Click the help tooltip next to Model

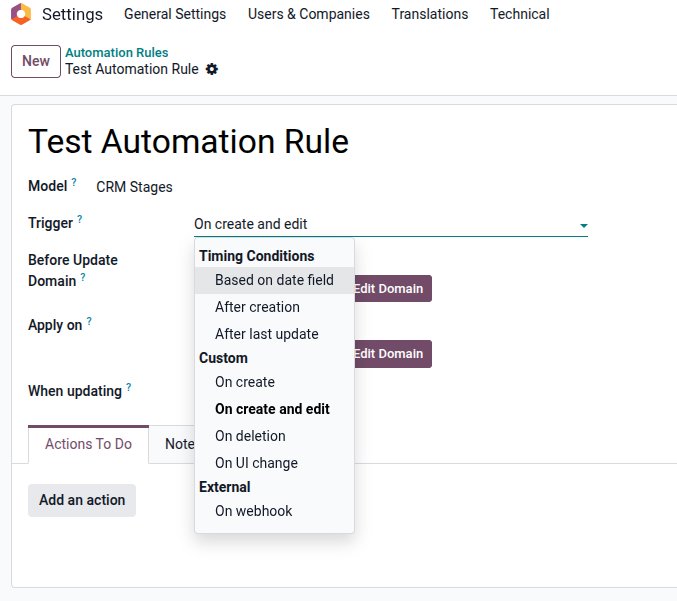click(74, 183)
